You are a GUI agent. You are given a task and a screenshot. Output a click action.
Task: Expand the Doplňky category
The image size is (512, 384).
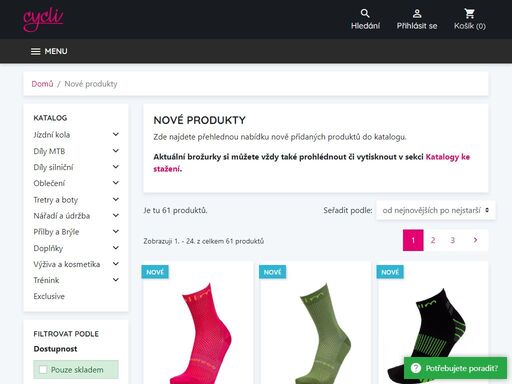coord(116,248)
